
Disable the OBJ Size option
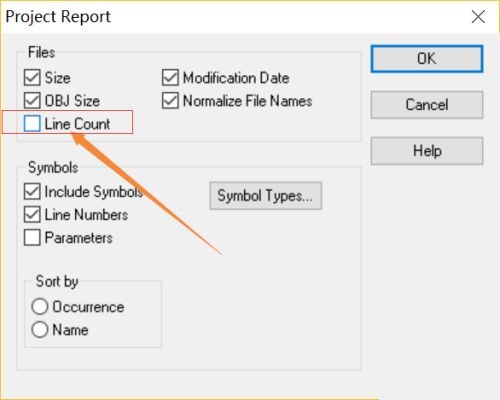coord(32,101)
